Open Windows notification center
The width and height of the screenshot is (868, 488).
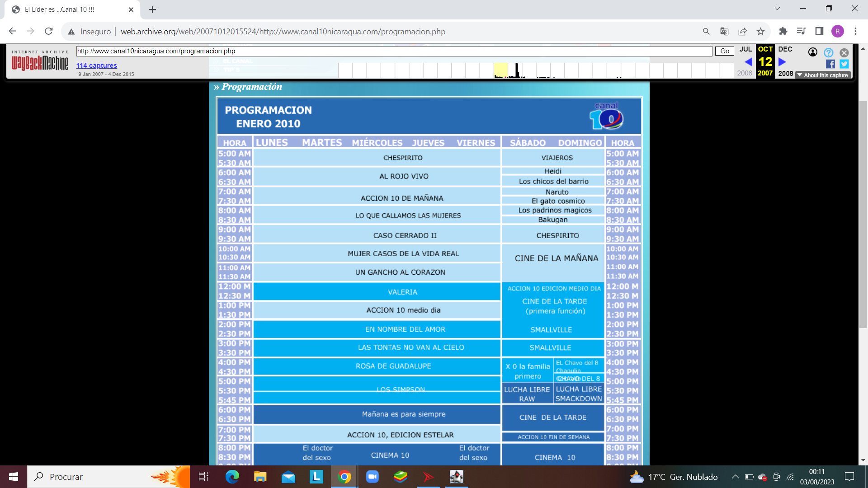click(x=849, y=477)
